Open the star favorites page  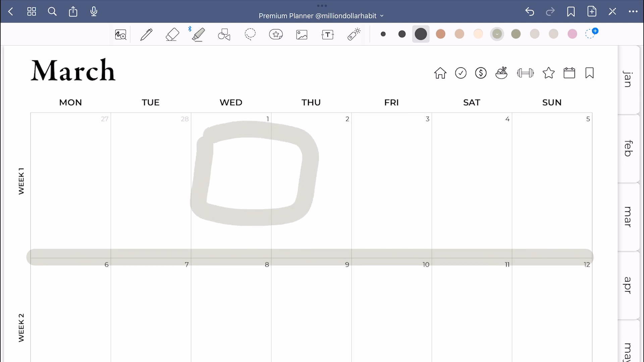pos(549,73)
